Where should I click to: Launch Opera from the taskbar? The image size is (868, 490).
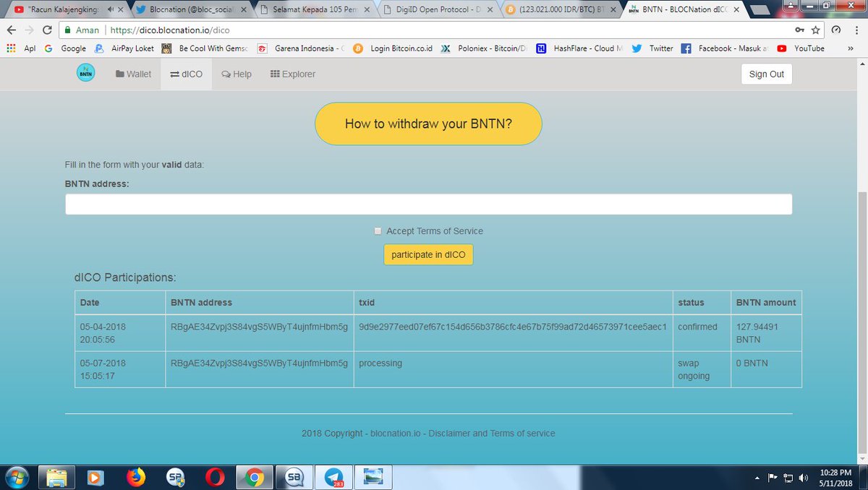click(x=214, y=477)
